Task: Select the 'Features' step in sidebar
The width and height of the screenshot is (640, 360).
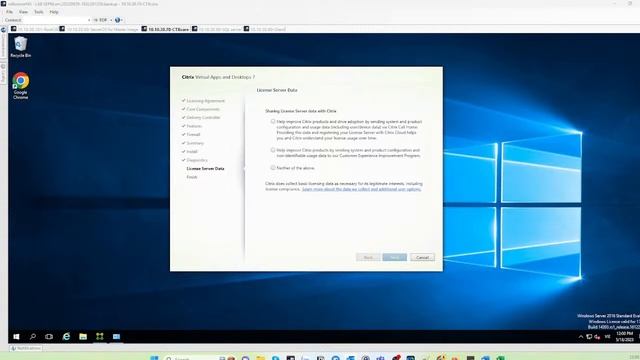Action: click(194, 126)
